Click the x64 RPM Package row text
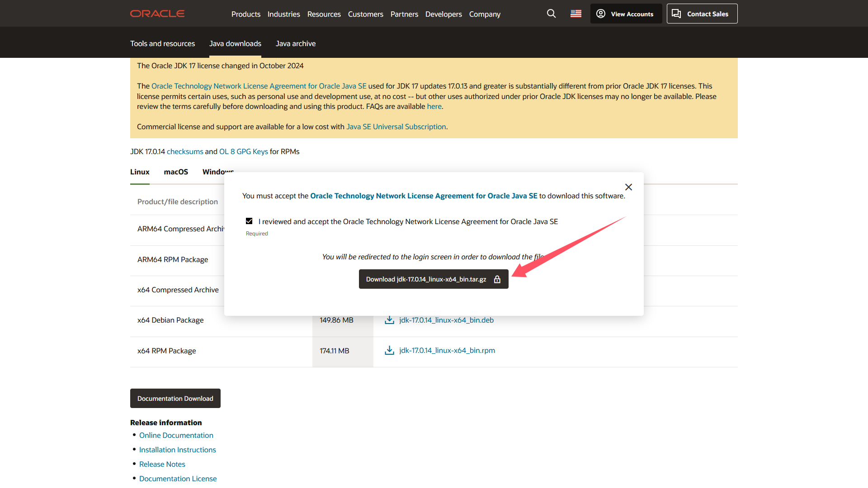The width and height of the screenshot is (868, 488). (167, 351)
